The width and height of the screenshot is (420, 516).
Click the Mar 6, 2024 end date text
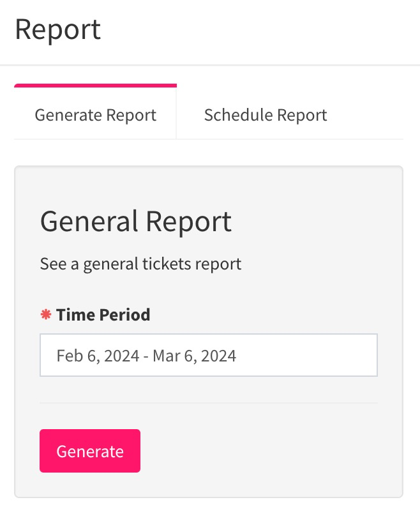point(195,356)
